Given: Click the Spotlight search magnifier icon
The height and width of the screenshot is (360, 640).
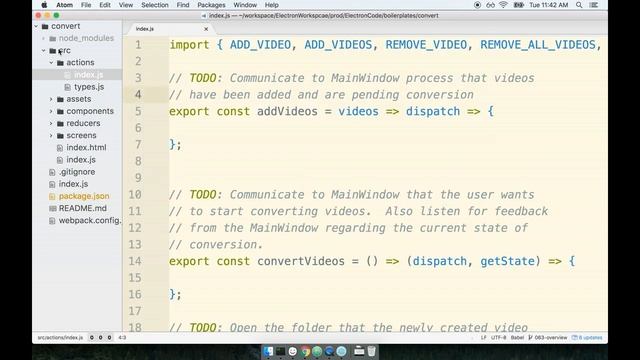Looking at the screenshot, I should 579,5.
